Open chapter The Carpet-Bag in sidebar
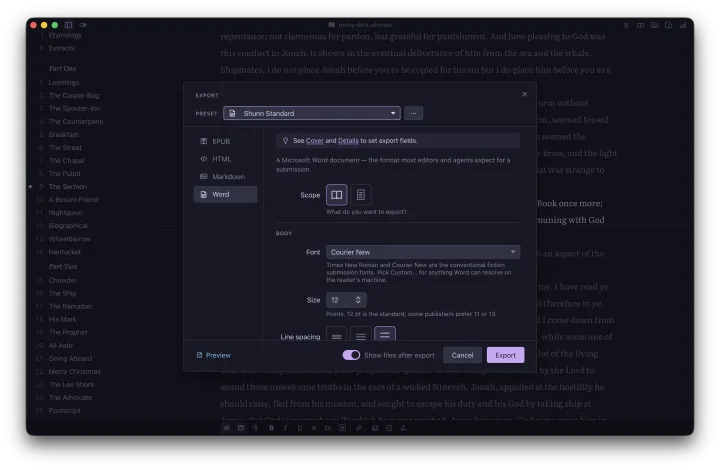 pos(74,95)
